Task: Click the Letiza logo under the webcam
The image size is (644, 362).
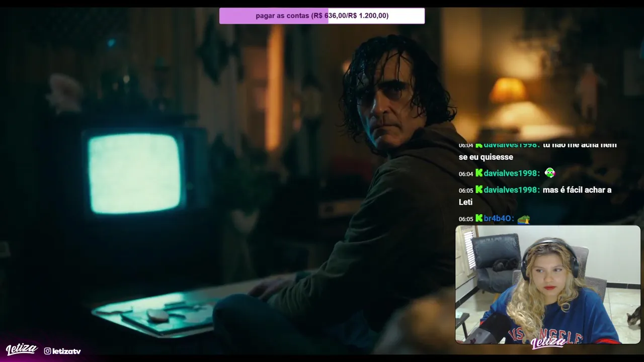Action: pos(548,342)
